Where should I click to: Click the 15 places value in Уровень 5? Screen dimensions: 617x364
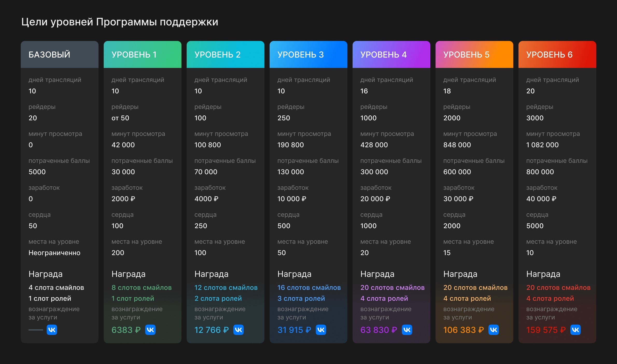(x=447, y=253)
